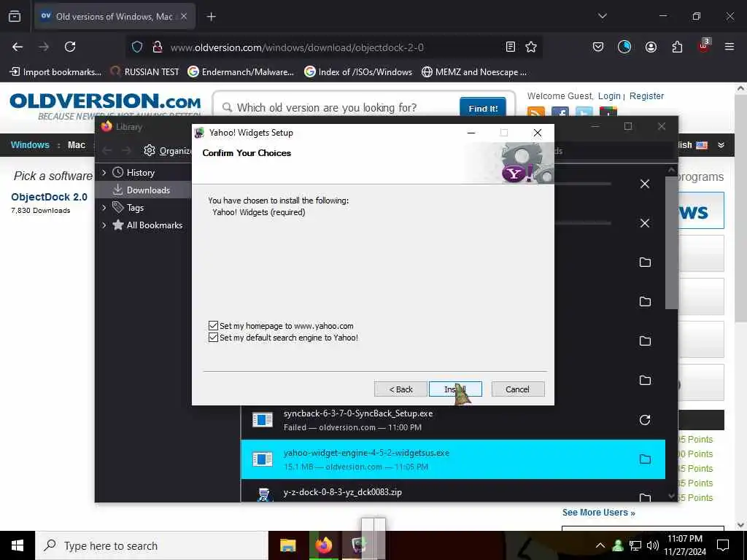Image resolution: width=747 pixels, height=560 pixels.
Task: Click ObjectDock 2.0 link
Action: [49, 197]
